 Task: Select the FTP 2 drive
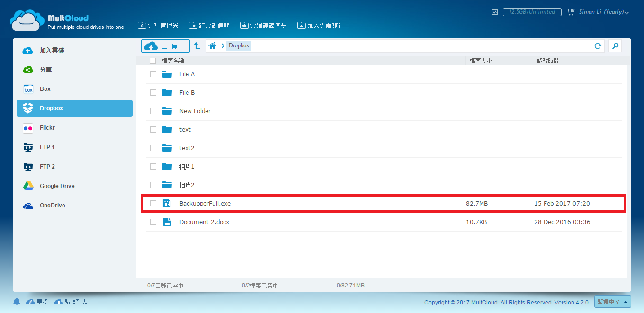(74, 167)
